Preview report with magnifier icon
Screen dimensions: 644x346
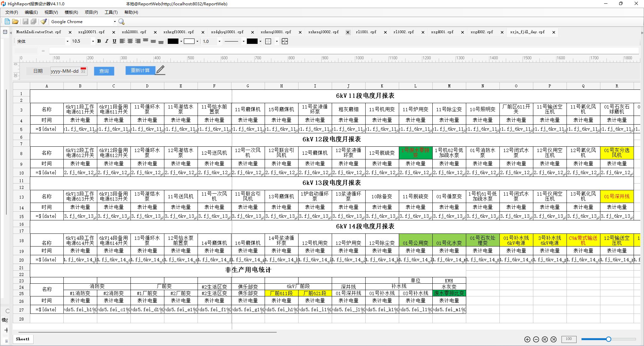coord(121,21)
